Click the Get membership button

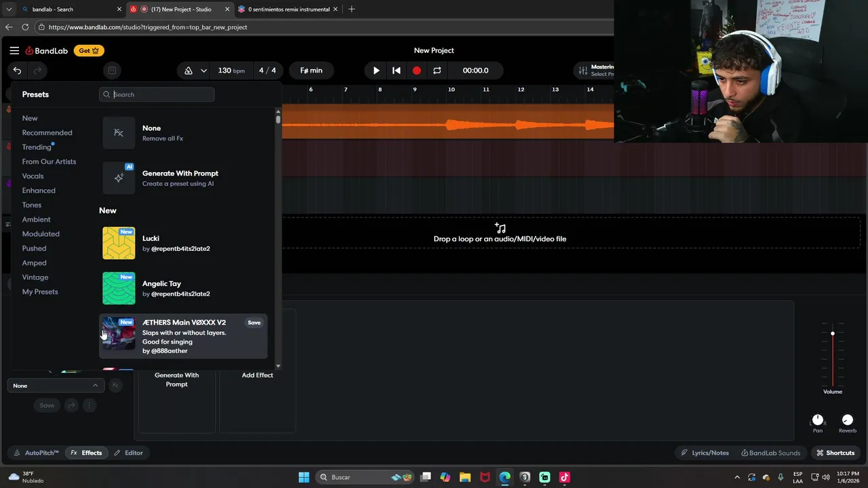tap(89, 50)
